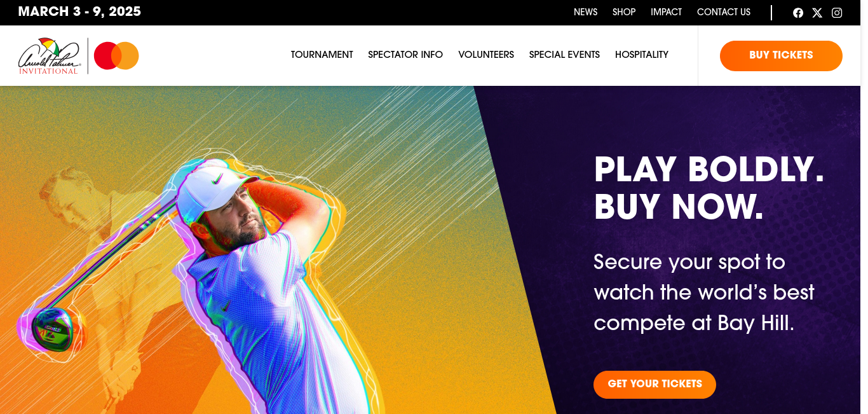Open the Hospitality menu
This screenshot has height=414, width=868.
[642, 55]
